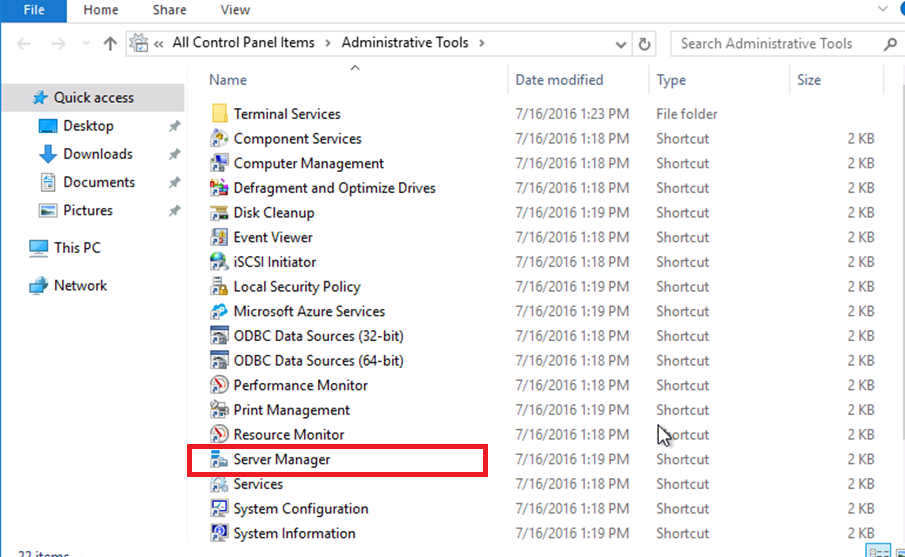Go forward with the Forward arrow
The width and height of the screenshot is (905, 557).
click(x=58, y=44)
